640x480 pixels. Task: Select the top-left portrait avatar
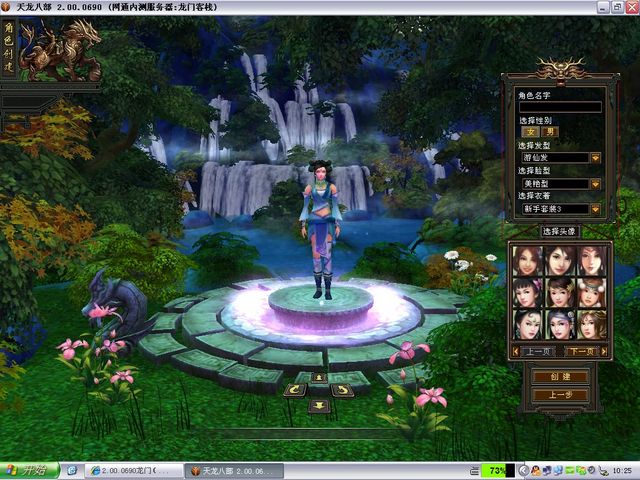(529, 260)
